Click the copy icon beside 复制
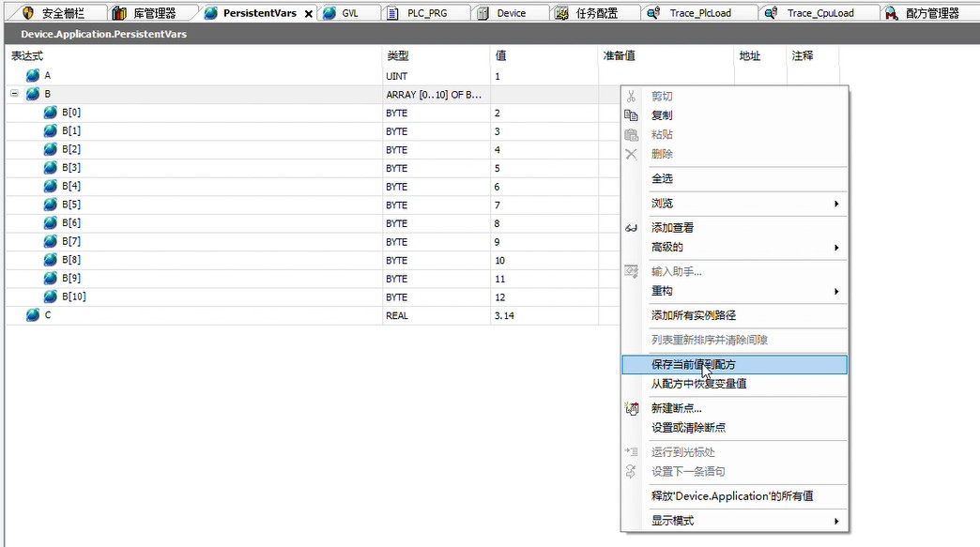Viewport: 980px width, 547px height. pyautogui.click(x=631, y=115)
